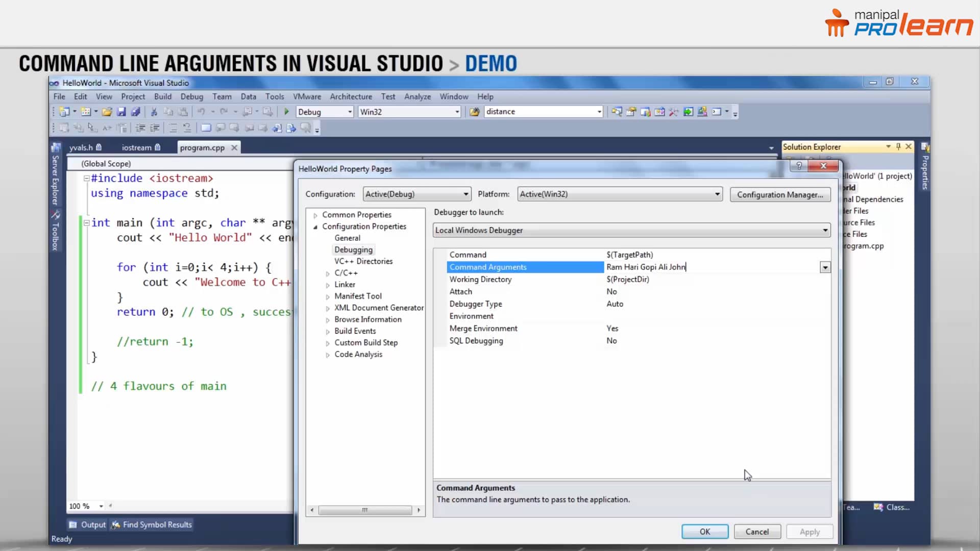The height and width of the screenshot is (551, 980).
Task: Open a file with the folder icon
Action: 107,112
